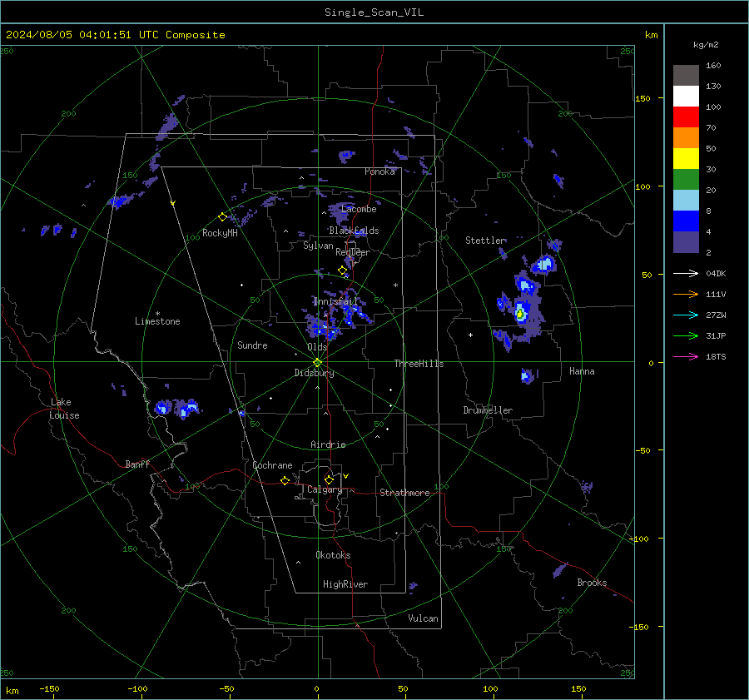Click the yellow-core storm cell west of Hanna
749x700 pixels.
pyautogui.click(x=520, y=315)
